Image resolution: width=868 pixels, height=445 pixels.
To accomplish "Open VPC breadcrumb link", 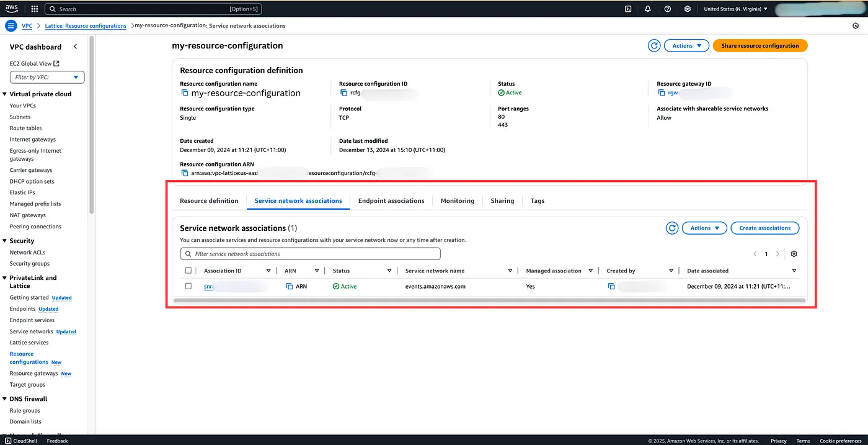I will click(x=27, y=26).
